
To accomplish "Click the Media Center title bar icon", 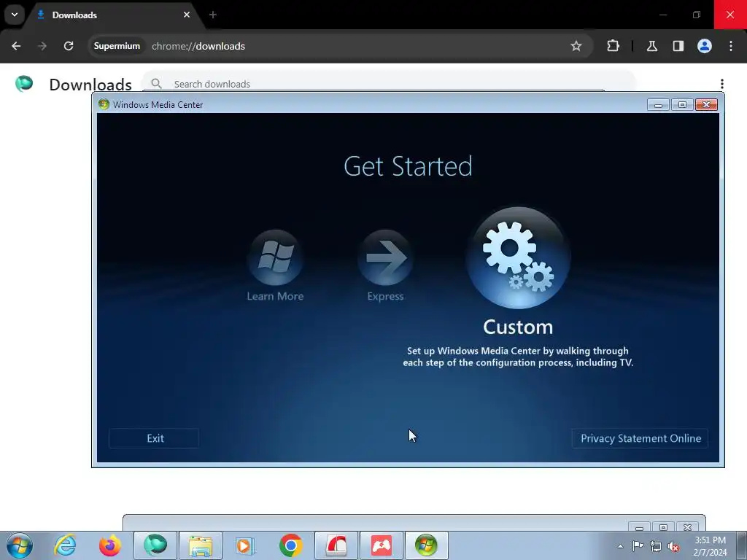I will click(104, 104).
